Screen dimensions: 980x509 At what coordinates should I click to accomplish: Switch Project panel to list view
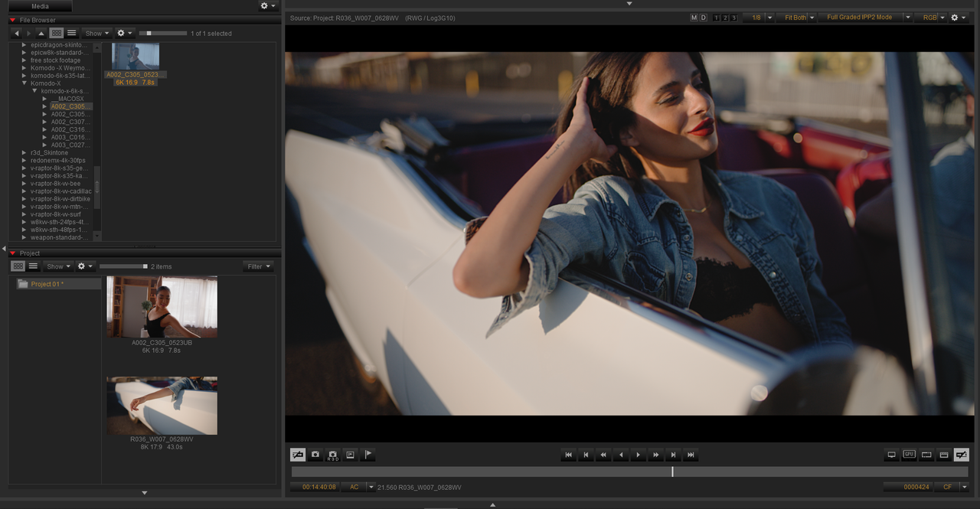pos(33,266)
